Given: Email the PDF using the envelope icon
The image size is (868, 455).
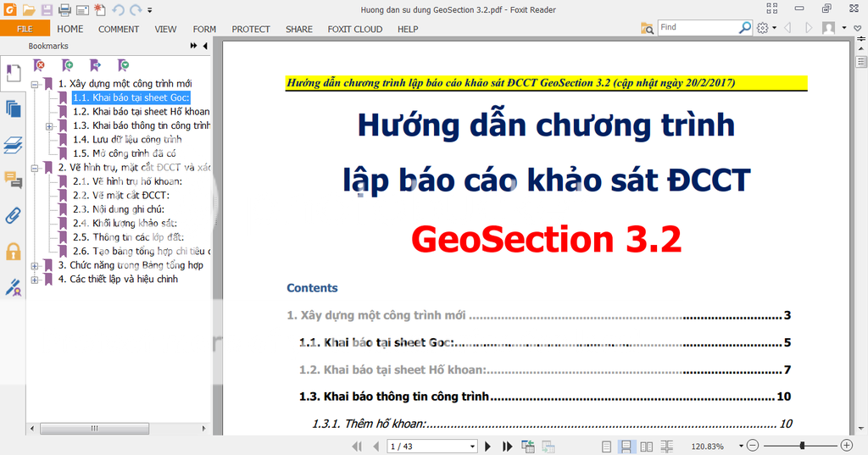Looking at the screenshot, I should point(82,9).
